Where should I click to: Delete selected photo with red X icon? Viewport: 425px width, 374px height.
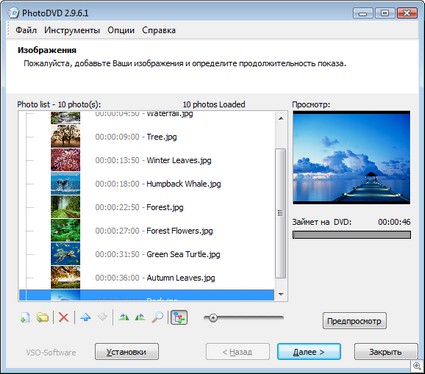tap(63, 317)
